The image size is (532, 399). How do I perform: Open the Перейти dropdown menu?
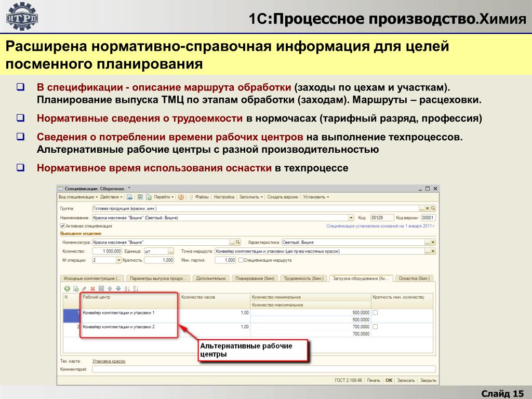(x=164, y=197)
